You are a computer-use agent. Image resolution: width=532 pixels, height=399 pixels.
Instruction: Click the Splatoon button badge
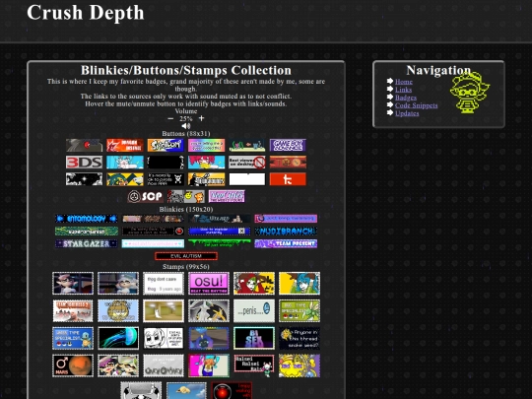click(x=166, y=145)
